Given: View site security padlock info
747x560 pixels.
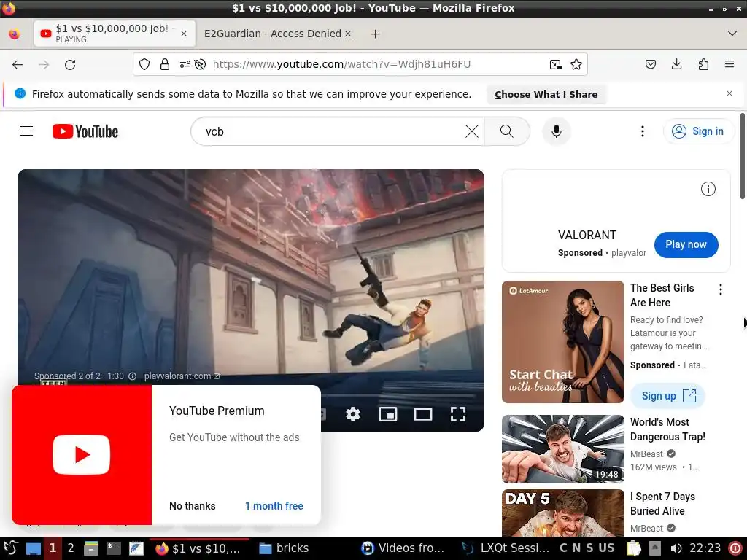Looking at the screenshot, I should point(165,64).
